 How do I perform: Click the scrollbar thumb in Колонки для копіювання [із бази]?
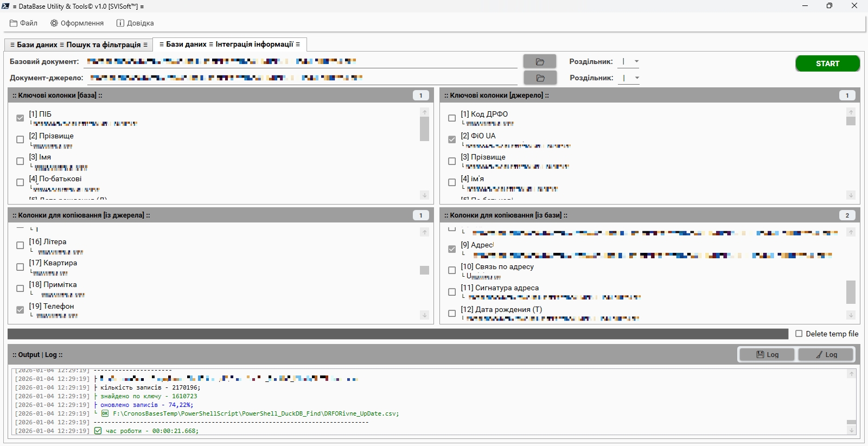851,292
